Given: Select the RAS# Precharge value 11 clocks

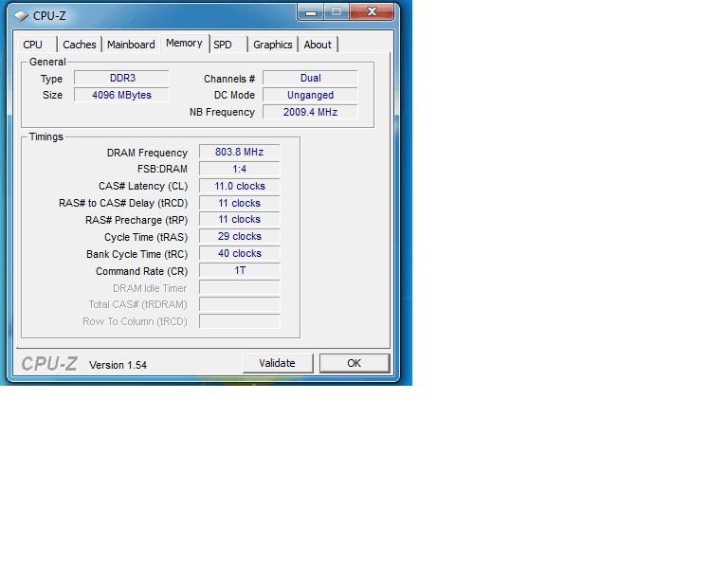Looking at the screenshot, I should pos(240,220).
